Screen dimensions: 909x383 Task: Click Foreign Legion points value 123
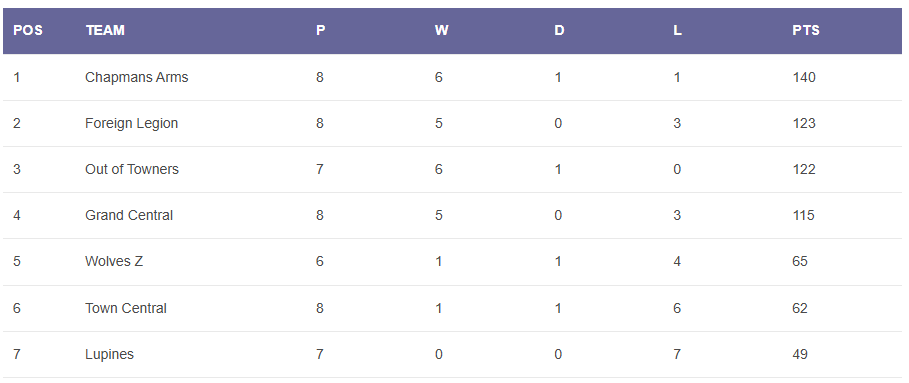(x=803, y=123)
